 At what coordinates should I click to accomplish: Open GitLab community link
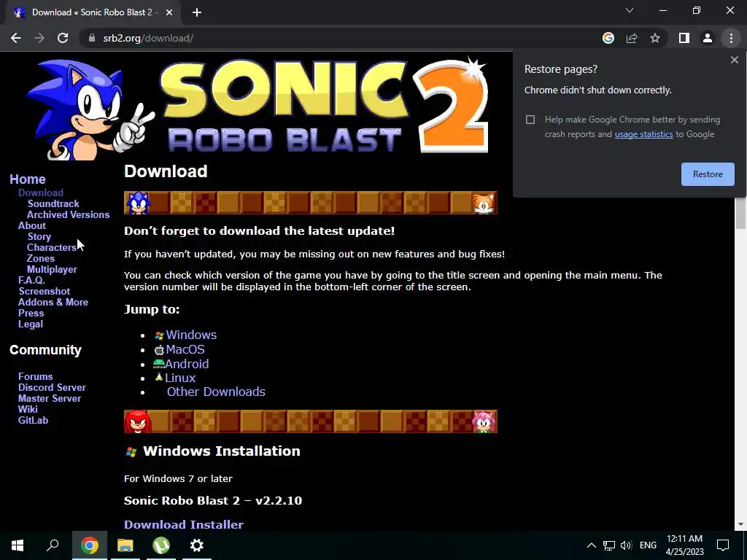click(33, 421)
